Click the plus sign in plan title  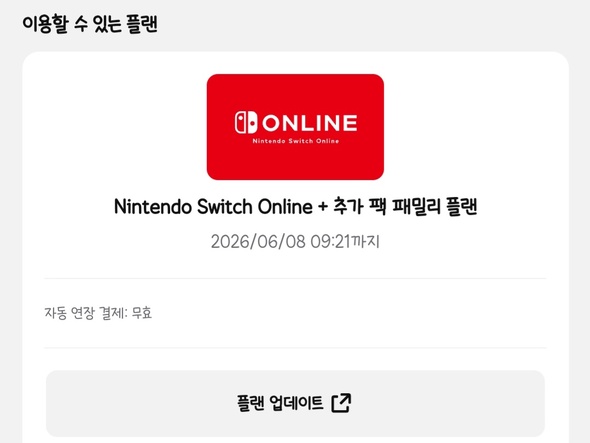tap(323, 207)
